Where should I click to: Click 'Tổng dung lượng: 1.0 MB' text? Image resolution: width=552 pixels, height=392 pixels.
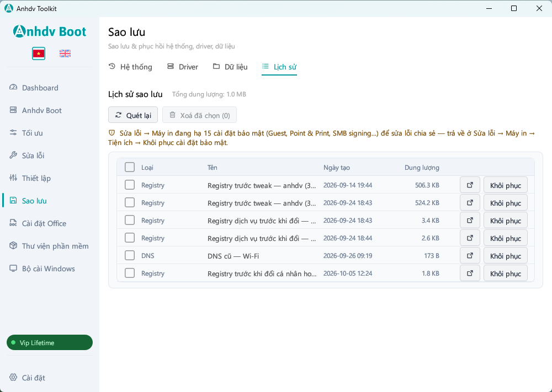click(x=209, y=94)
